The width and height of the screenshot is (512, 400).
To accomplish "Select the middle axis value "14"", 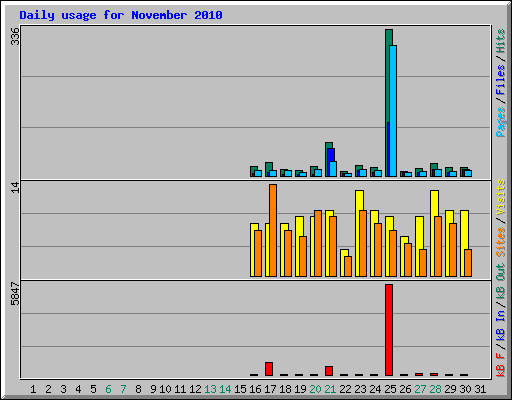I will [x=15, y=187].
